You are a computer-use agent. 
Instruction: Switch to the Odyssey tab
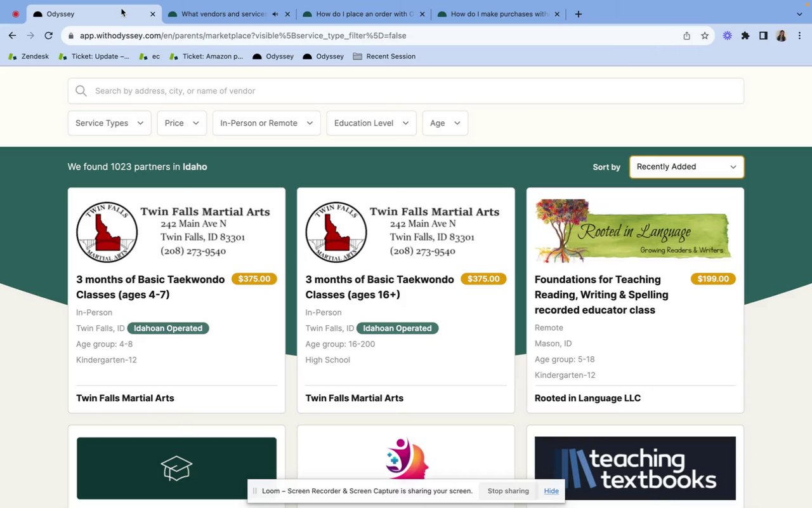93,14
